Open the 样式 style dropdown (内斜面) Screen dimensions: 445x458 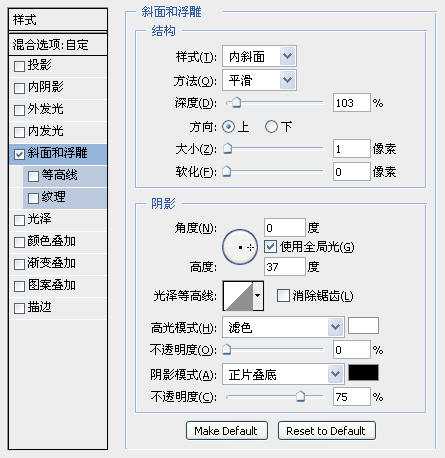(x=259, y=57)
